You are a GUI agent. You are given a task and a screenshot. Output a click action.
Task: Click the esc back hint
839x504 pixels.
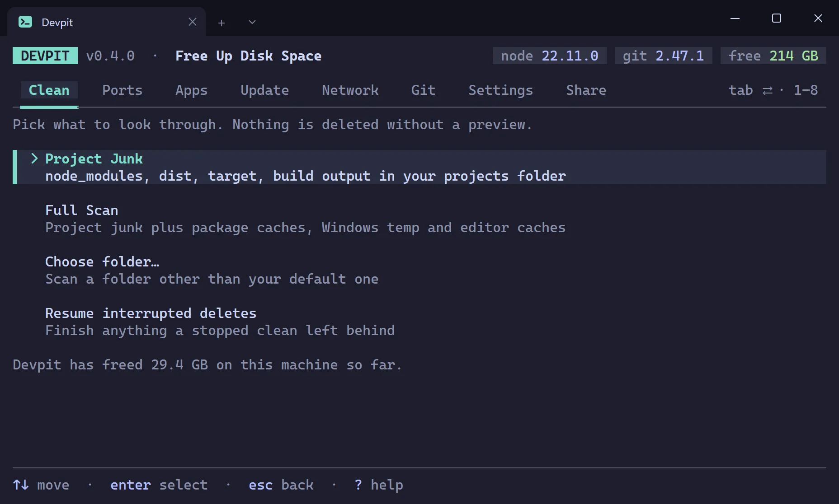point(281,485)
